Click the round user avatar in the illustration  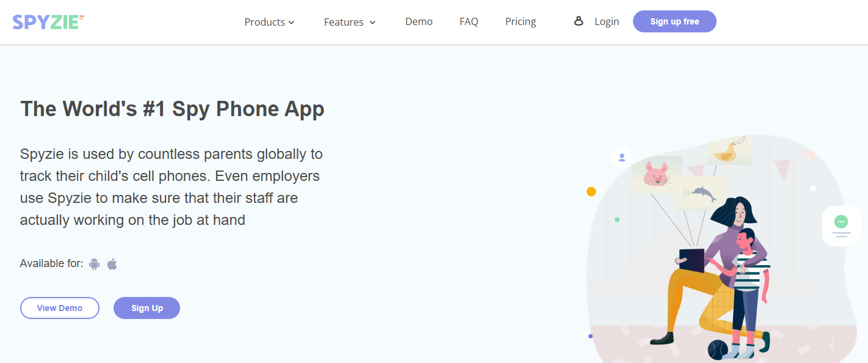621,158
